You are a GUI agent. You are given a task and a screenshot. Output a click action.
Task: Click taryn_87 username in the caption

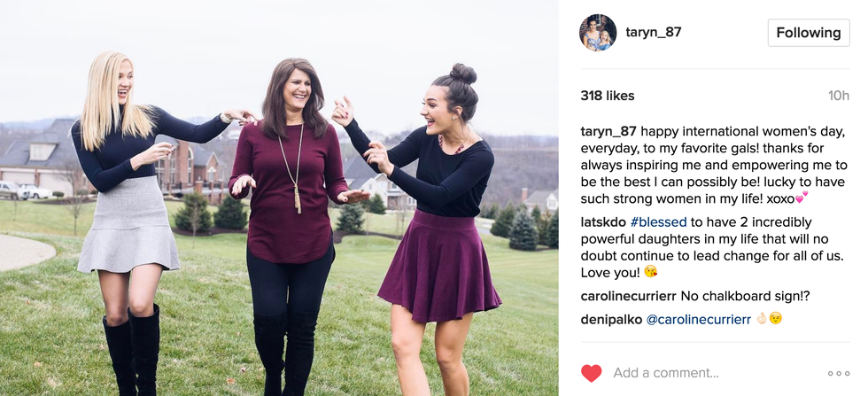pos(608,132)
